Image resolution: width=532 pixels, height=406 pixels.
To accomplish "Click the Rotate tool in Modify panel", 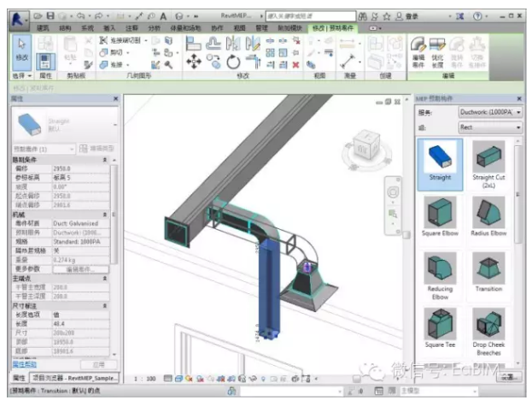I will pyautogui.click(x=233, y=62).
